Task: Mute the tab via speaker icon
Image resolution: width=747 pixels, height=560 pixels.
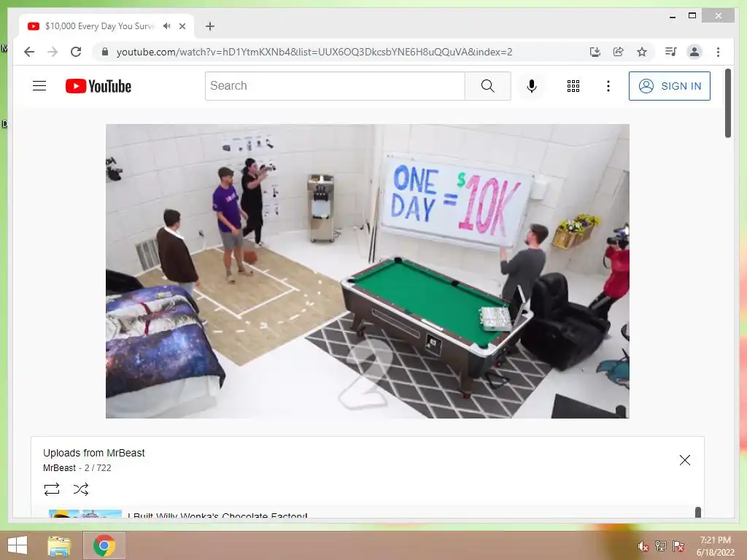Action: [166, 26]
